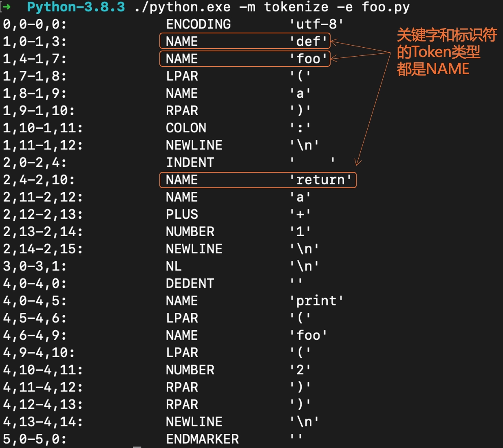Click the 'print' string value
The height and width of the screenshot is (448, 503).
click(x=316, y=301)
